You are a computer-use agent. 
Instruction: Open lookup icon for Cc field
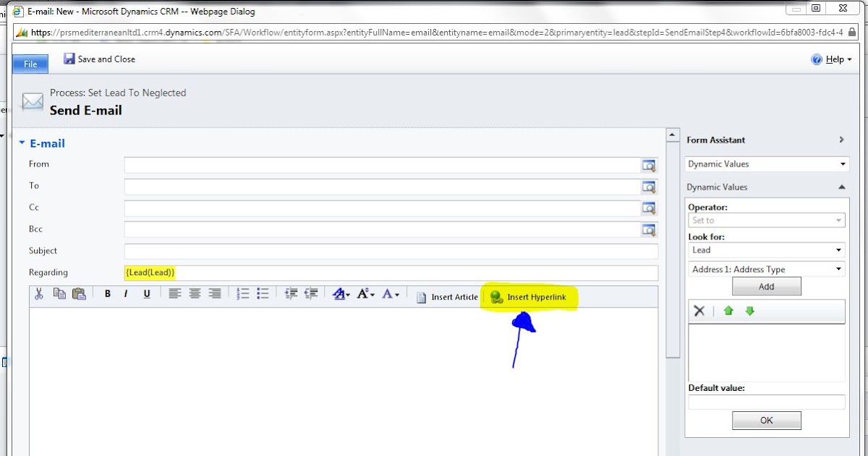(650, 208)
